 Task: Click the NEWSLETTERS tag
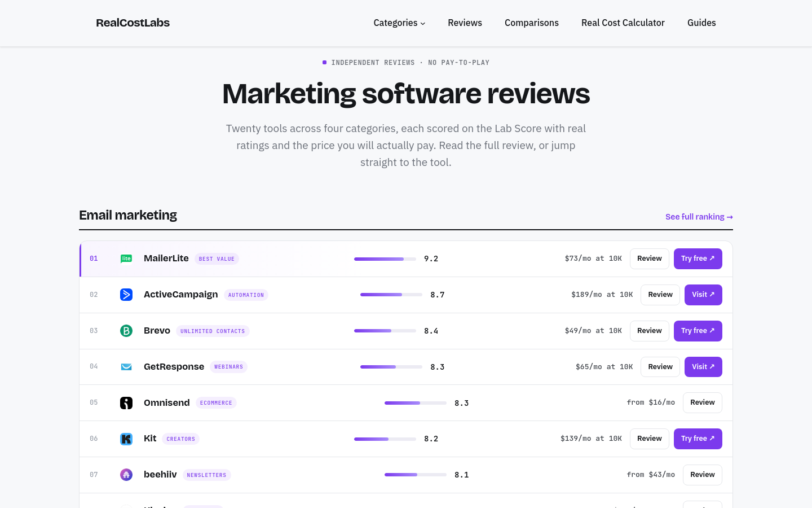[206, 475]
